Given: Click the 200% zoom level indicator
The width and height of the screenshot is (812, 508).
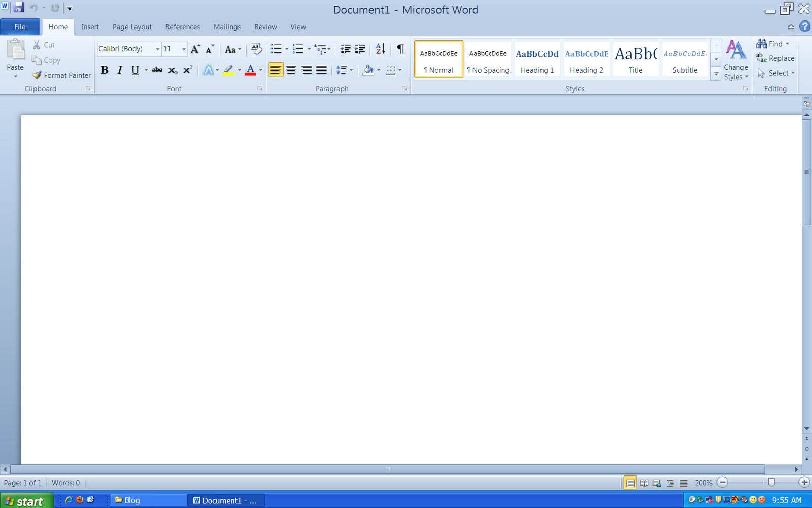Looking at the screenshot, I should point(703,483).
